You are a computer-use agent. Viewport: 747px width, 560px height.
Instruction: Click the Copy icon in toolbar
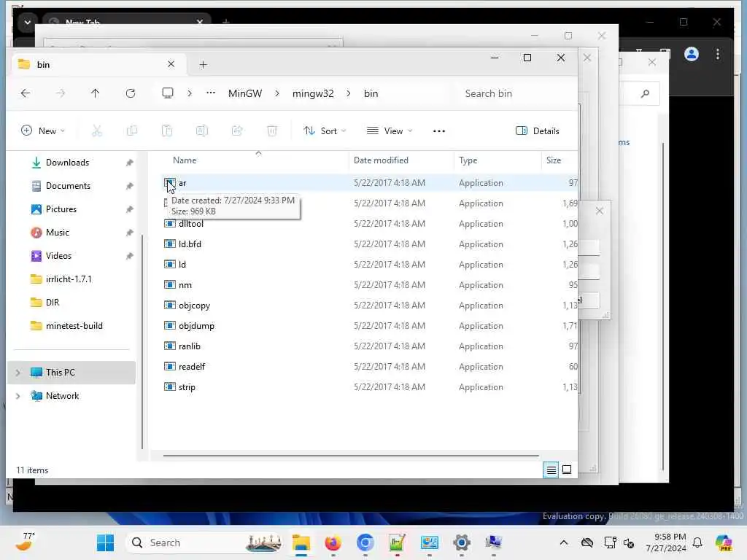point(132,131)
